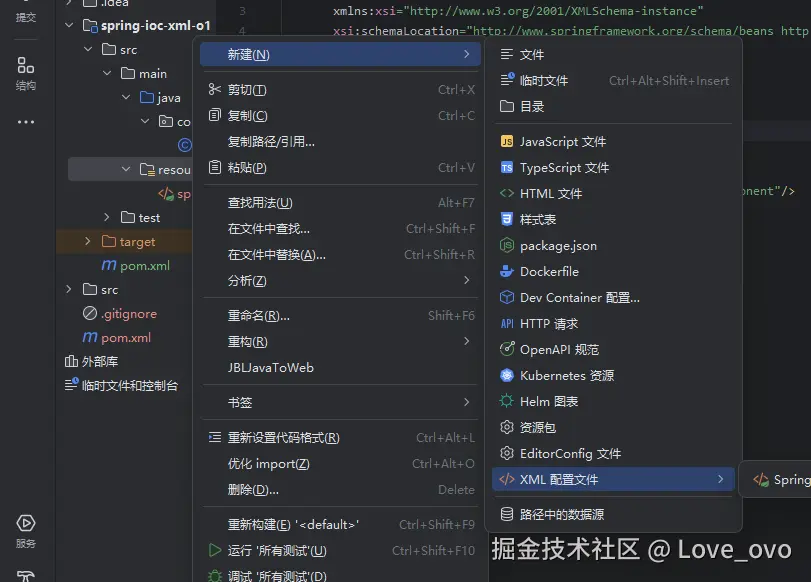Select JBLJavaToWeb menu entry
This screenshot has height=582, width=811.
click(340, 367)
